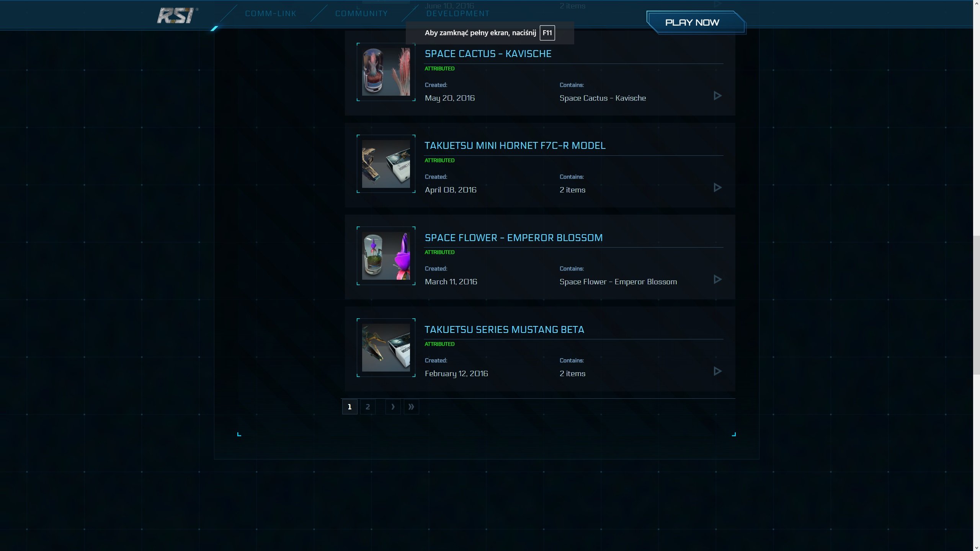Click the page vertical scrollbar thumb
Image resolution: width=980 pixels, height=551 pixels.
(977, 305)
